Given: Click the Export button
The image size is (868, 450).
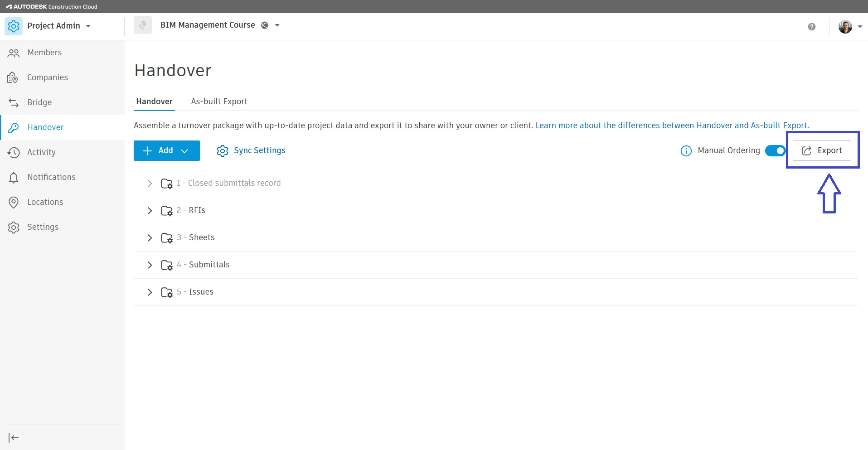Looking at the screenshot, I should 821,151.
